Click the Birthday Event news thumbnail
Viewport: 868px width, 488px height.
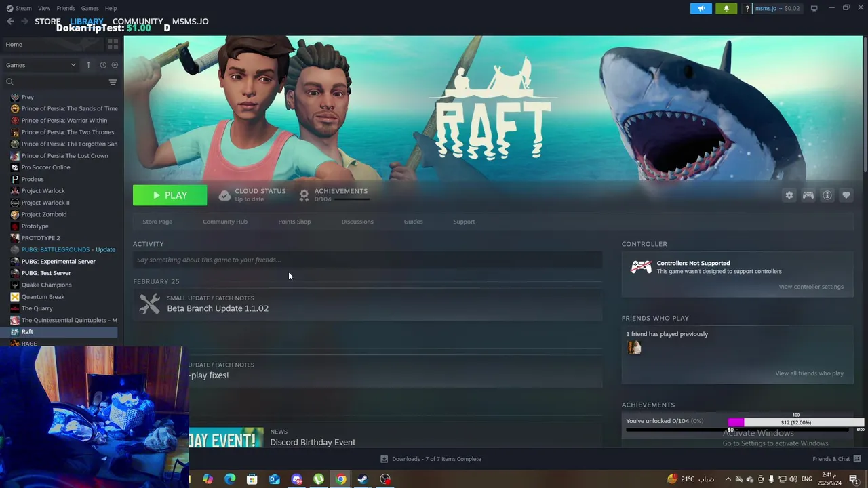point(226,437)
